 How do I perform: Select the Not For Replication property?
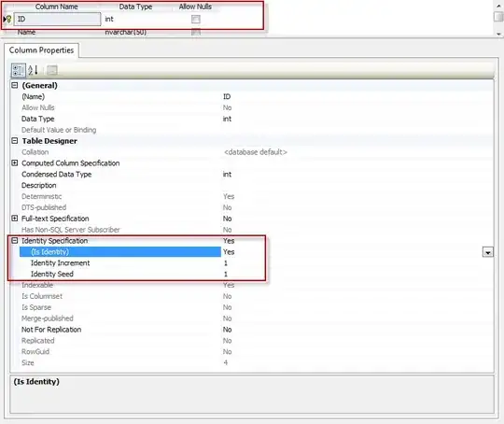click(51, 330)
